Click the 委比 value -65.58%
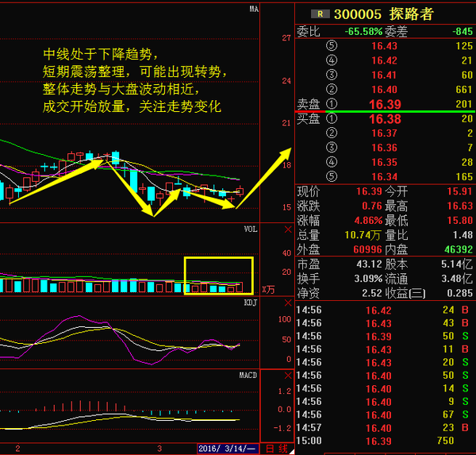The width and height of the screenshot is (476, 455). (363, 31)
